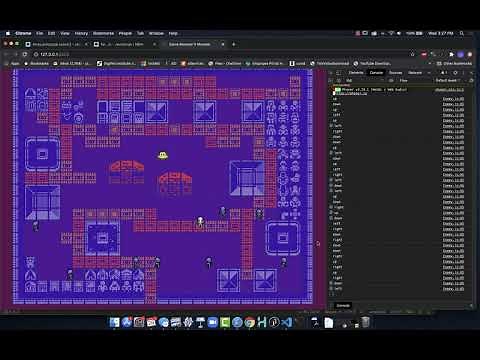The height and width of the screenshot is (360, 480).
Task: Click the warnings count badge in DevTools
Action: click(444, 73)
